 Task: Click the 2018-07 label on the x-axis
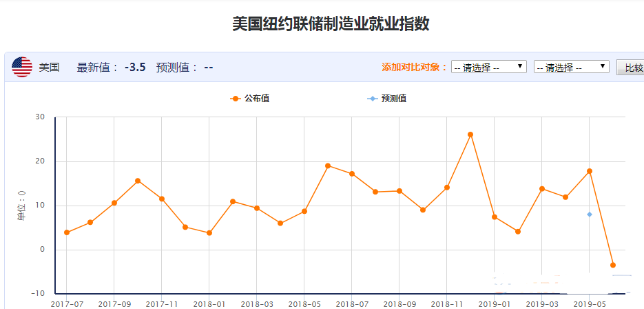352,303
